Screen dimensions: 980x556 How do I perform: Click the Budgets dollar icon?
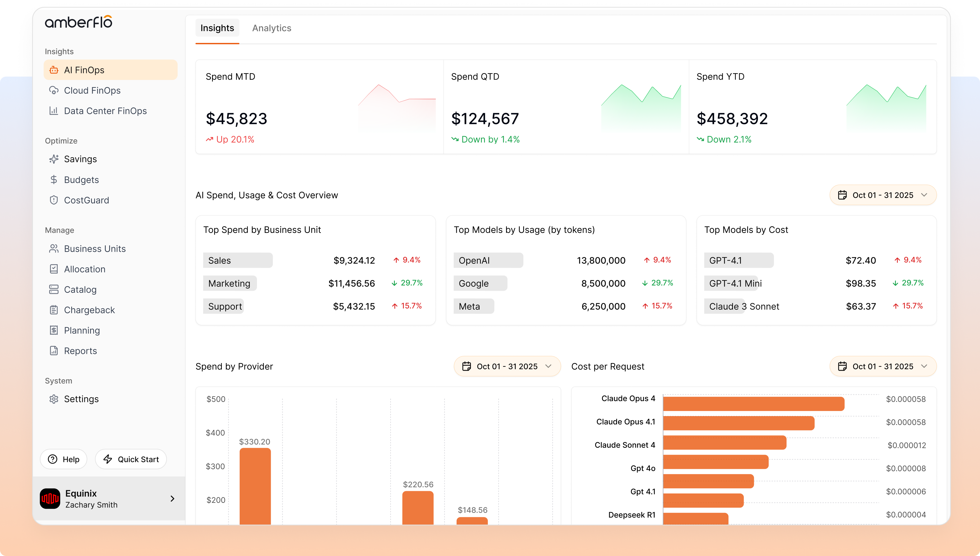tap(54, 179)
